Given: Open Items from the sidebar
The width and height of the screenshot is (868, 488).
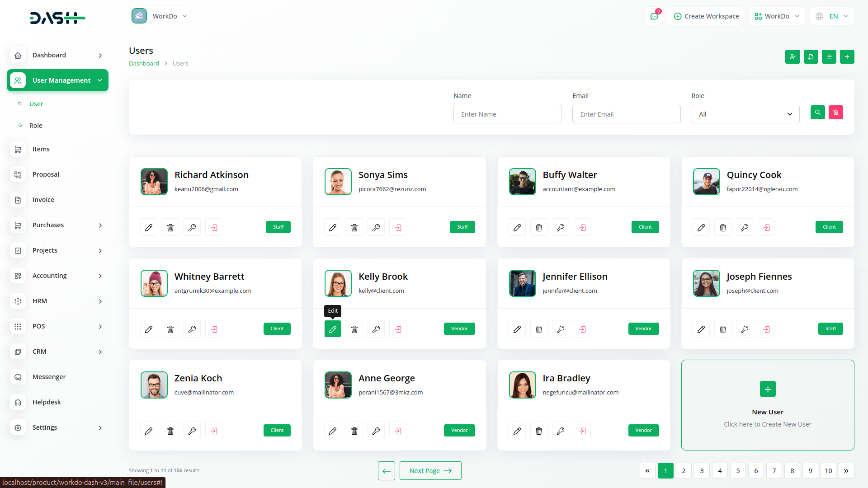Looking at the screenshot, I should (41, 149).
